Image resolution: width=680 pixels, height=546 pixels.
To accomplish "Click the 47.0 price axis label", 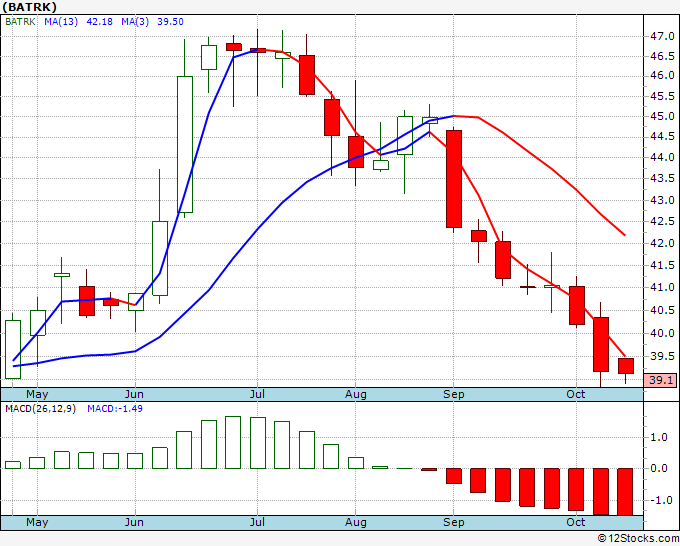I will coord(662,36).
